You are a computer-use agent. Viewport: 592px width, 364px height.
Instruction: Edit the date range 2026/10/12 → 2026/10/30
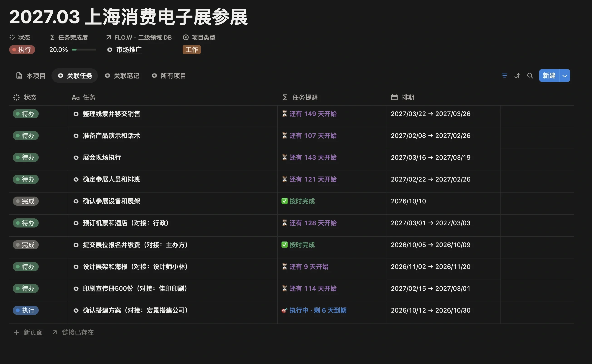click(431, 310)
